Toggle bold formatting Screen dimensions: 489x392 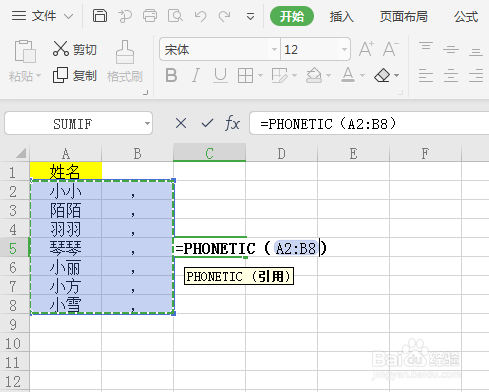[x=171, y=75]
